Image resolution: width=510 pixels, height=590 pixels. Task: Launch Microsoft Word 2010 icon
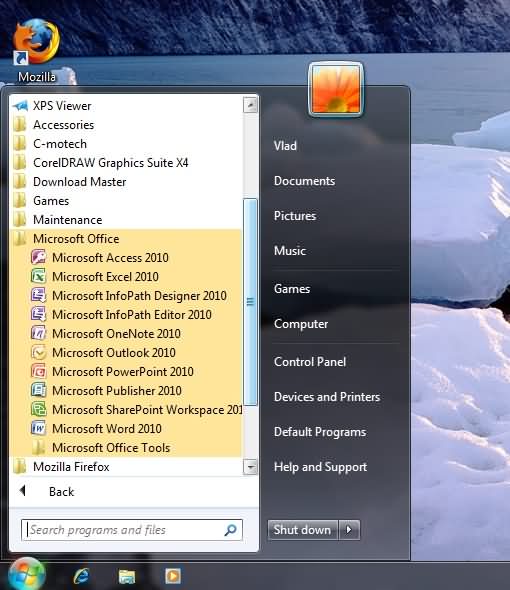click(x=38, y=428)
